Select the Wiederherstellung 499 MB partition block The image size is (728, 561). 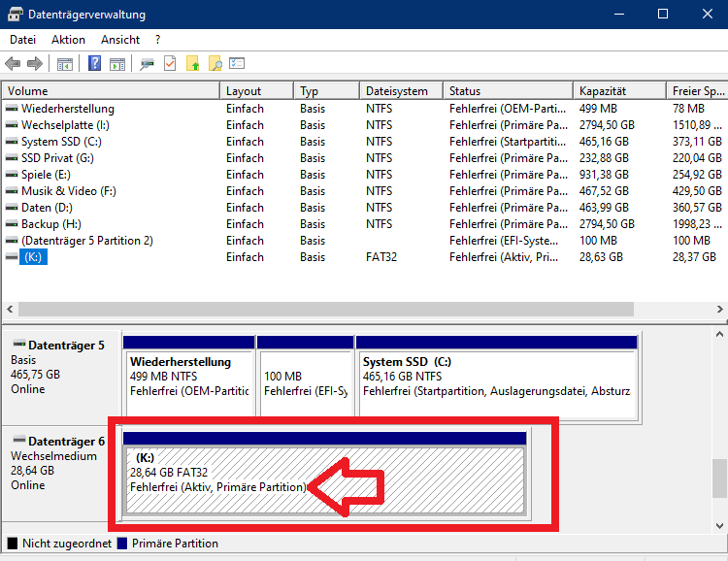click(189, 376)
